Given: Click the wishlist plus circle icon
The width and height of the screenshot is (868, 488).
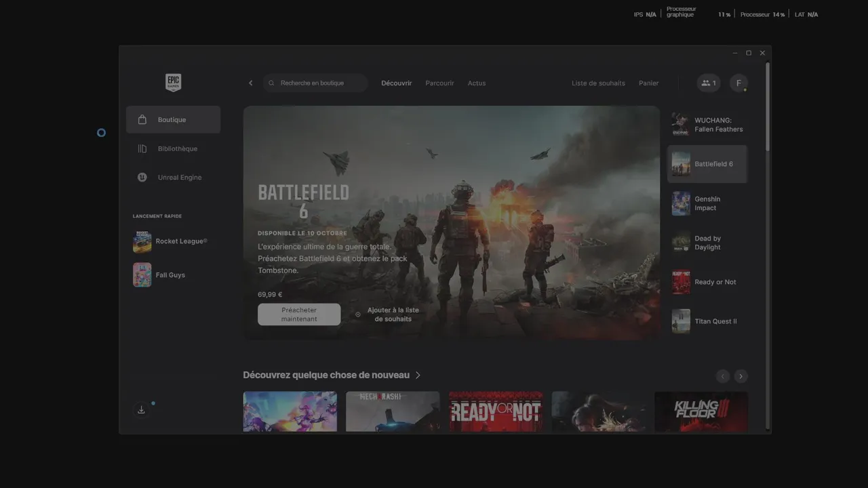Looking at the screenshot, I should pos(358,314).
